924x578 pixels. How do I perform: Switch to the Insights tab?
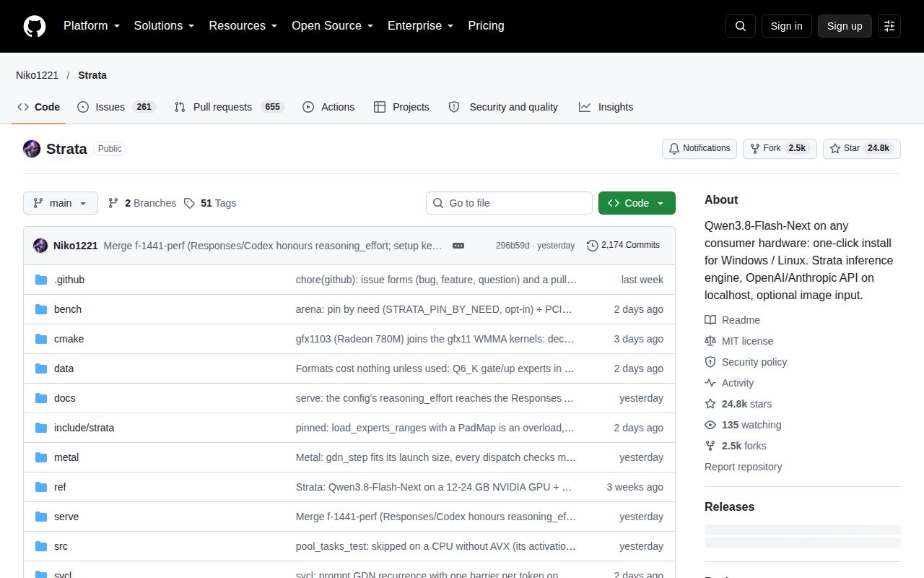pos(606,107)
